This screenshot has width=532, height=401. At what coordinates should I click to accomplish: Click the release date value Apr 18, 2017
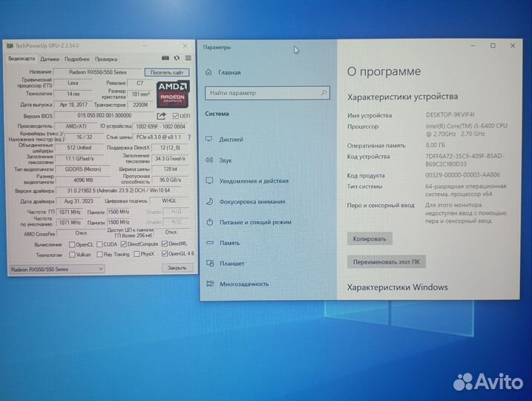(73, 105)
